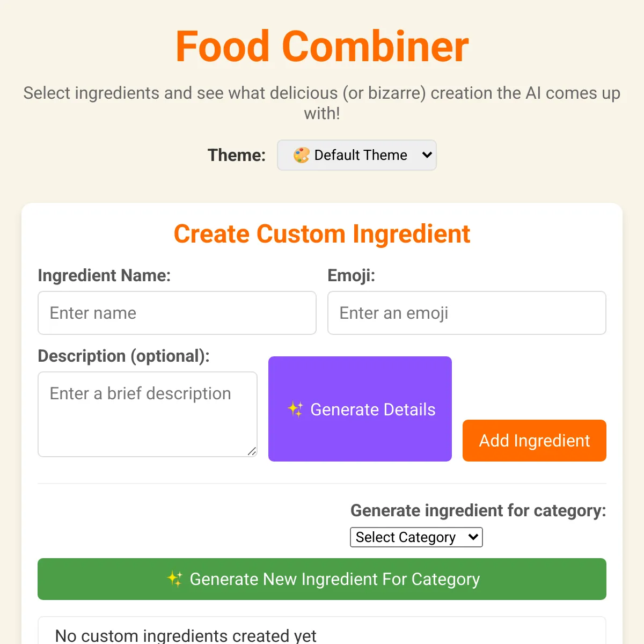Click the No custom ingredients created yet box

point(322,631)
